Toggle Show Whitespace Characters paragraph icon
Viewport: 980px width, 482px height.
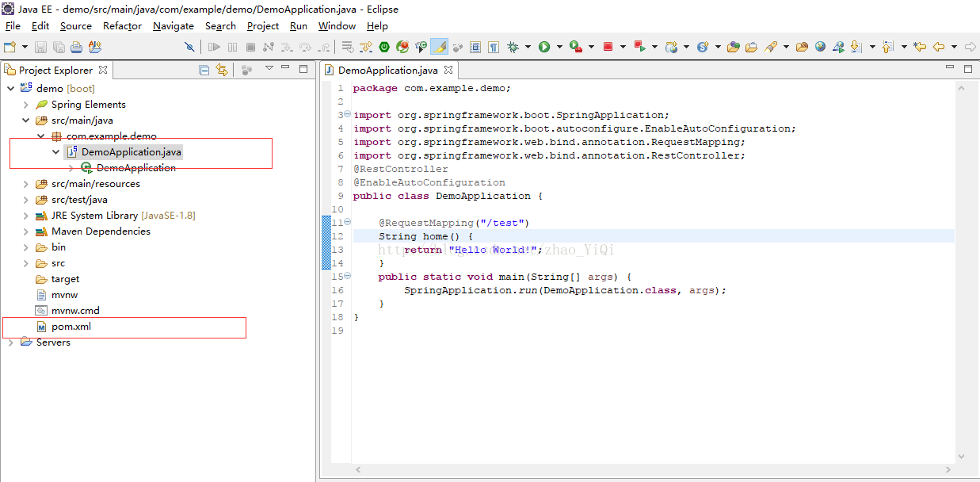tap(494, 47)
